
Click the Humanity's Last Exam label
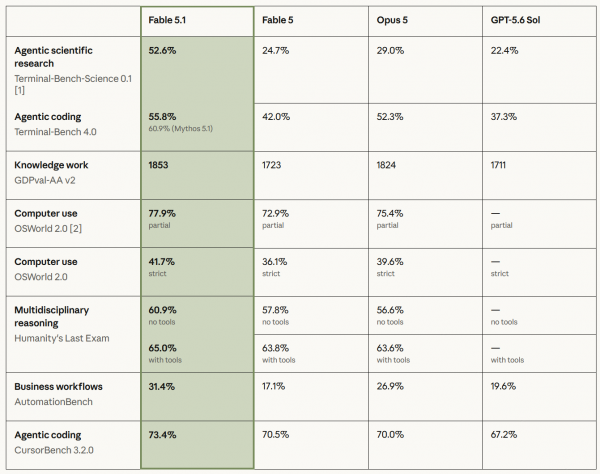62,338
